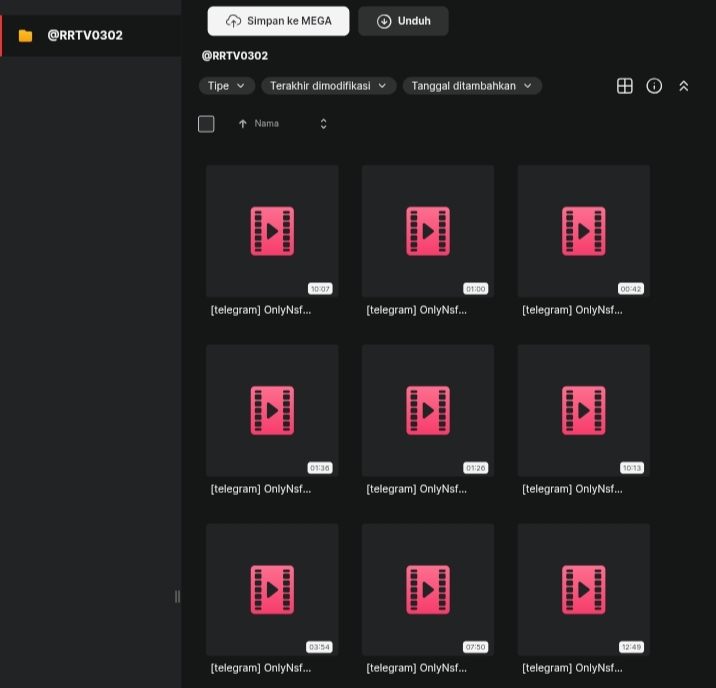Click file name under the 12:49 video
Screen dimensions: 716x688
click(x=572, y=668)
